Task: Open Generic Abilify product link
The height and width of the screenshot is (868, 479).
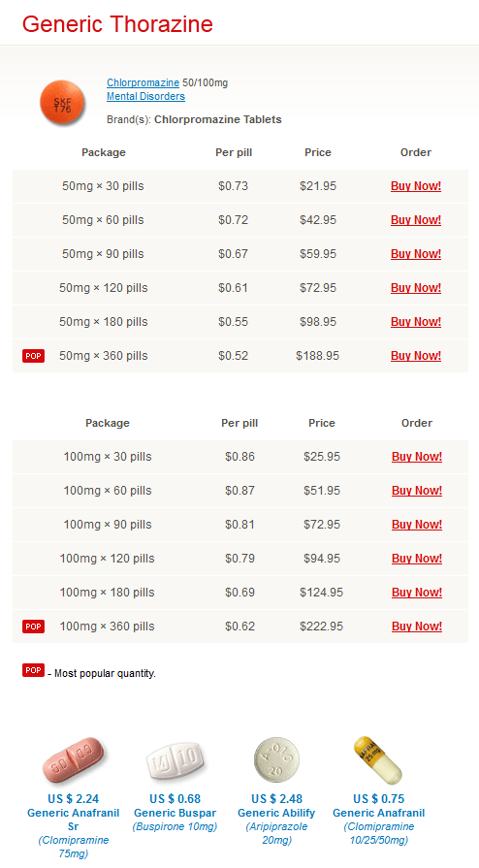Action: [x=276, y=813]
